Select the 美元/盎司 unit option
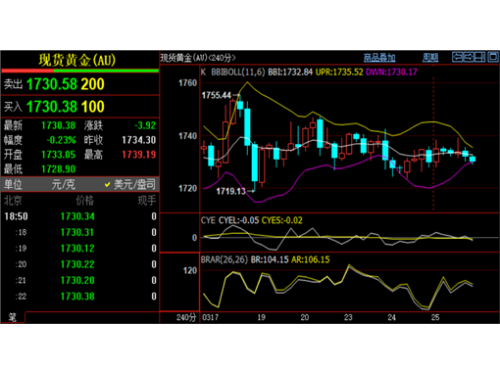The width and height of the screenshot is (500, 375). [x=130, y=184]
